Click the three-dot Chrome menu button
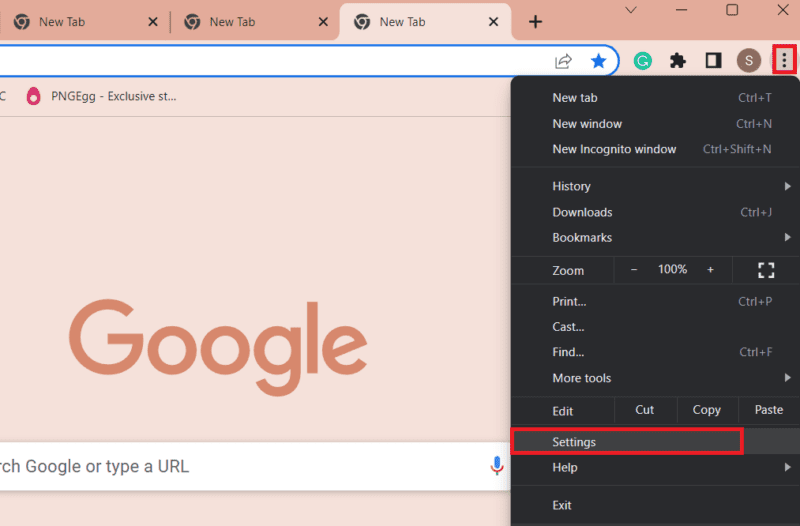 pyautogui.click(x=784, y=61)
